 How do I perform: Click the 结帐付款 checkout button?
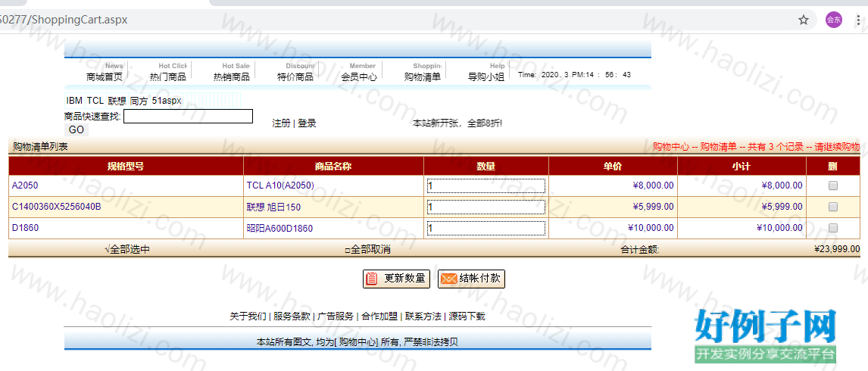click(x=472, y=279)
